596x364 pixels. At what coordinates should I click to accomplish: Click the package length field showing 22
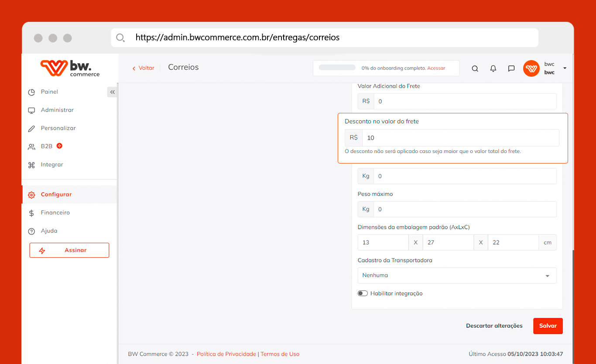coord(513,242)
